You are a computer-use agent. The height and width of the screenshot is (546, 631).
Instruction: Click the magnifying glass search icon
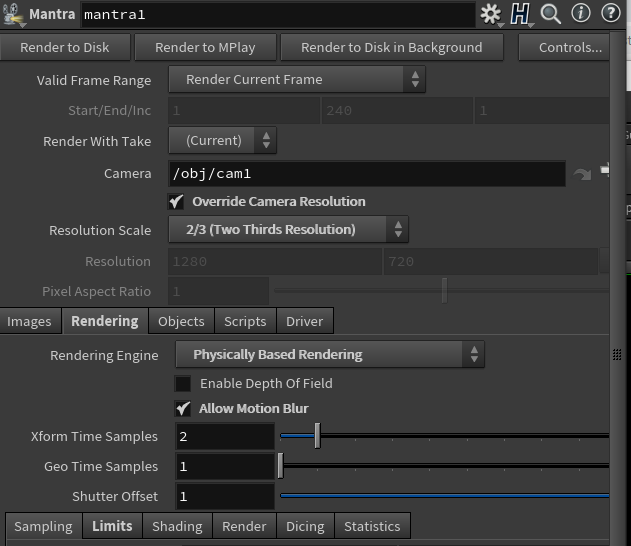pos(550,14)
